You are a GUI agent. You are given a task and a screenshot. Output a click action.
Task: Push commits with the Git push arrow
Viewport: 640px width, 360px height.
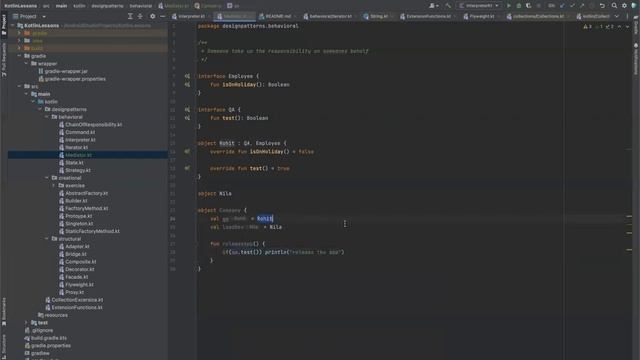click(x=582, y=6)
